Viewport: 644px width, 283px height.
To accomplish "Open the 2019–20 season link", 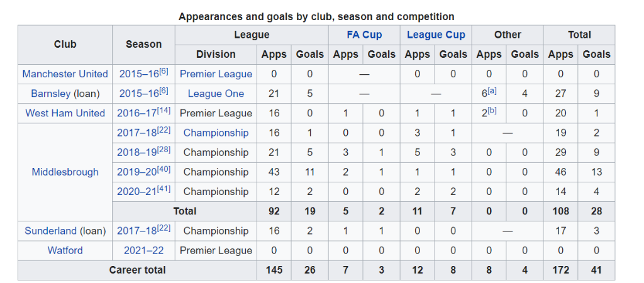I will tap(136, 172).
